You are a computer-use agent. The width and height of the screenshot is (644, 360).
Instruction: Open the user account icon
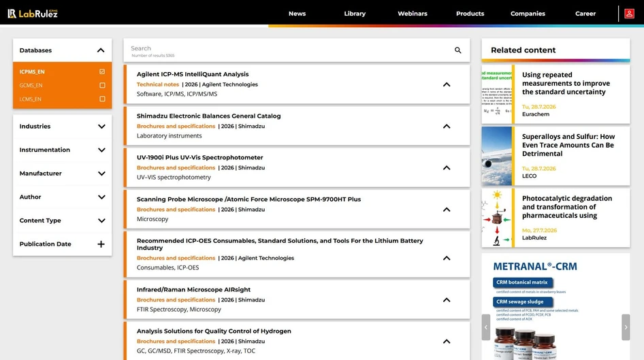(629, 14)
